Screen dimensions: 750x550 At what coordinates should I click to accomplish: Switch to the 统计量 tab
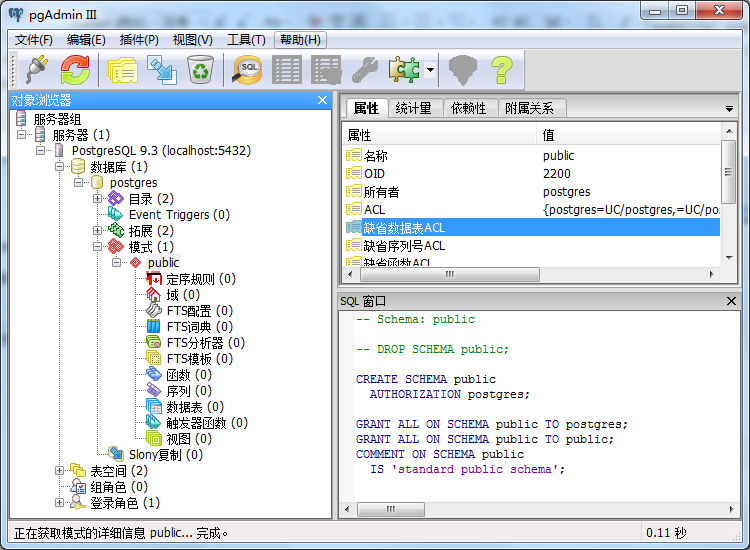(x=414, y=108)
